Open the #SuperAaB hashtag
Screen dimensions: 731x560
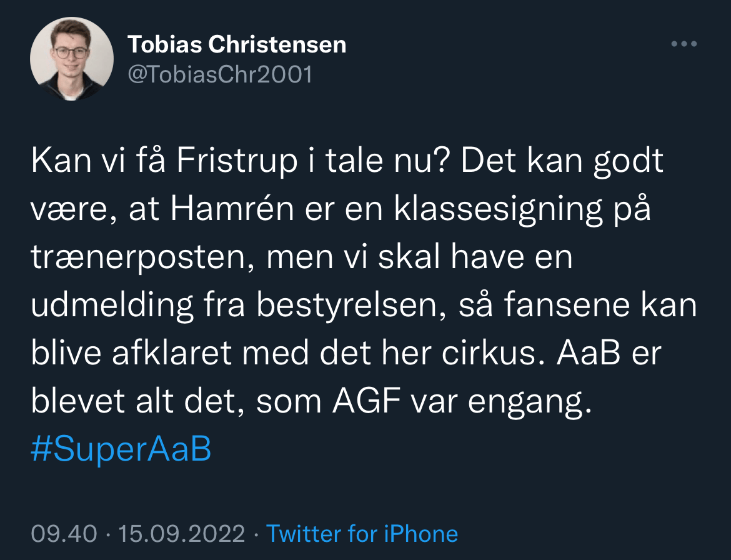(121, 449)
